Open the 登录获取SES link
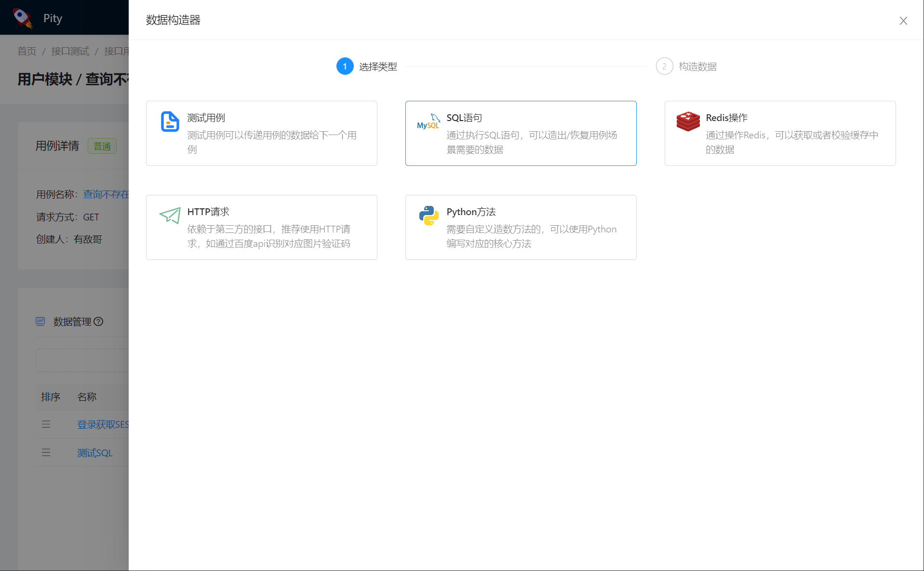Screen dimensions: 924x571 [x=103, y=424]
